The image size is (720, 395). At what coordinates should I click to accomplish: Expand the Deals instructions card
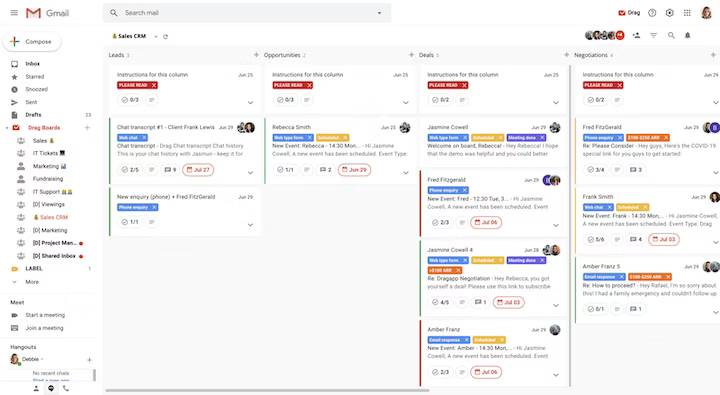[556, 102]
